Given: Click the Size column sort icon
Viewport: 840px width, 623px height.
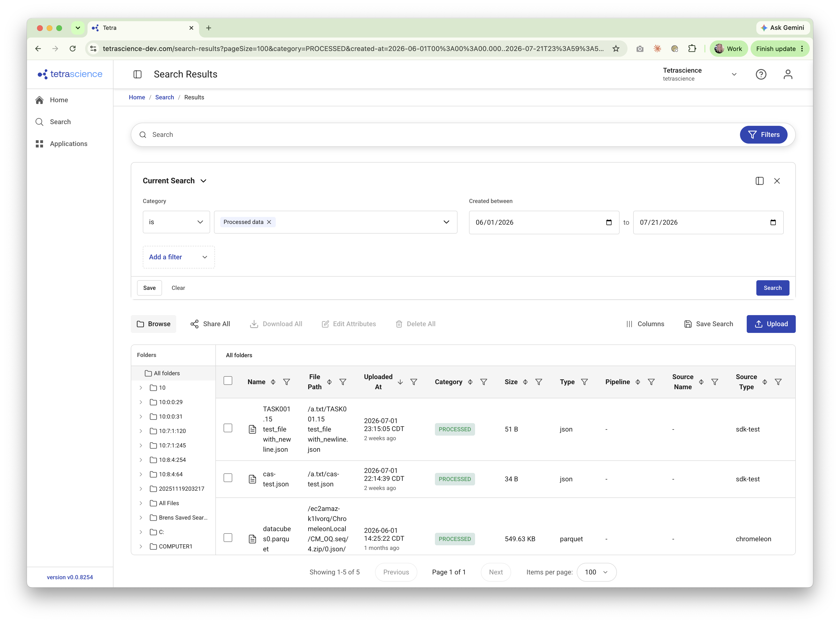Looking at the screenshot, I should [525, 382].
